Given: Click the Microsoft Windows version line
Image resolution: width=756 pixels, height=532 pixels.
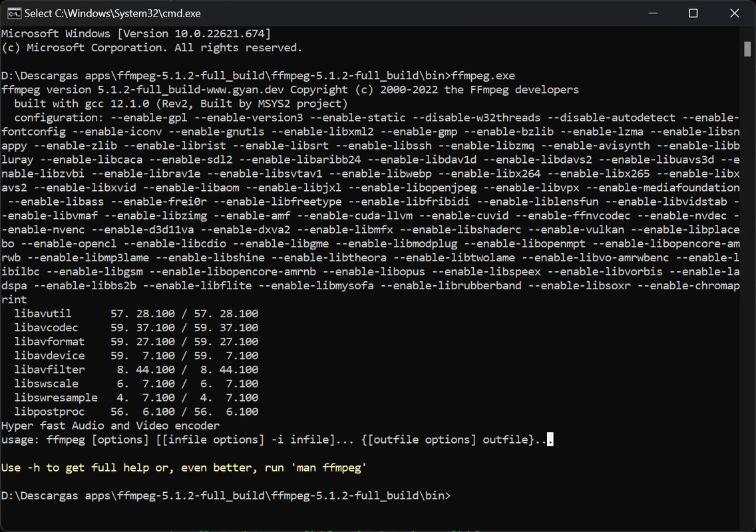Looking at the screenshot, I should 133,33.
